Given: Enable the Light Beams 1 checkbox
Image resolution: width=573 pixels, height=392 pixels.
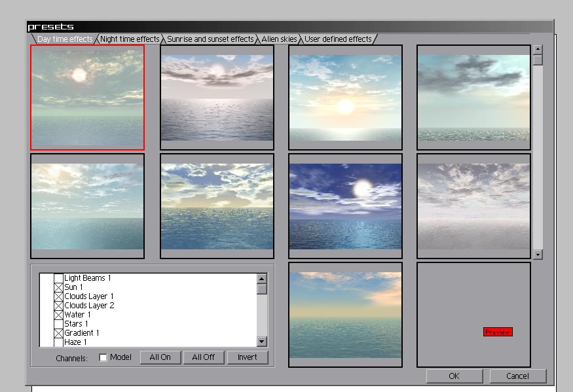Looking at the screenshot, I should (x=58, y=278).
